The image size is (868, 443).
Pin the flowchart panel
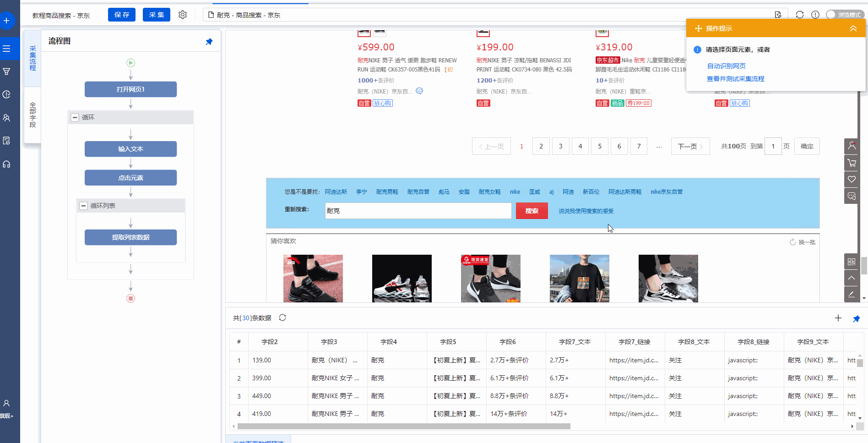coord(209,42)
